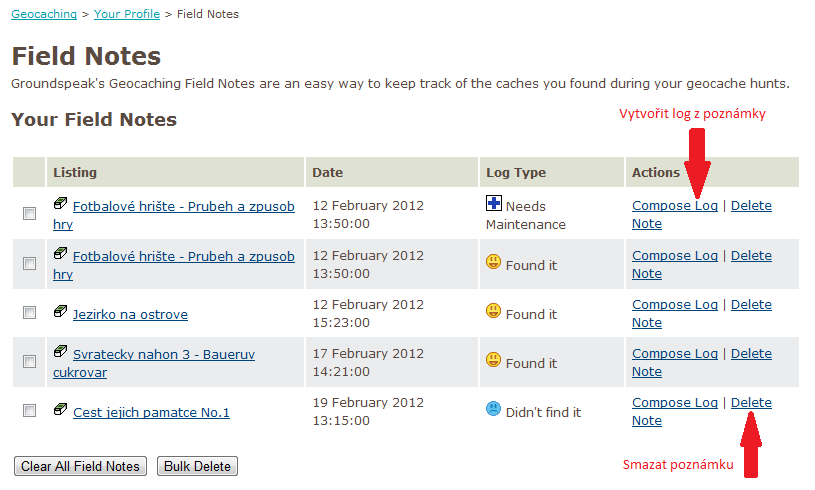815x490 pixels.
Task: Check the box for Jezirko na ostrove row
Action: [30, 313]
